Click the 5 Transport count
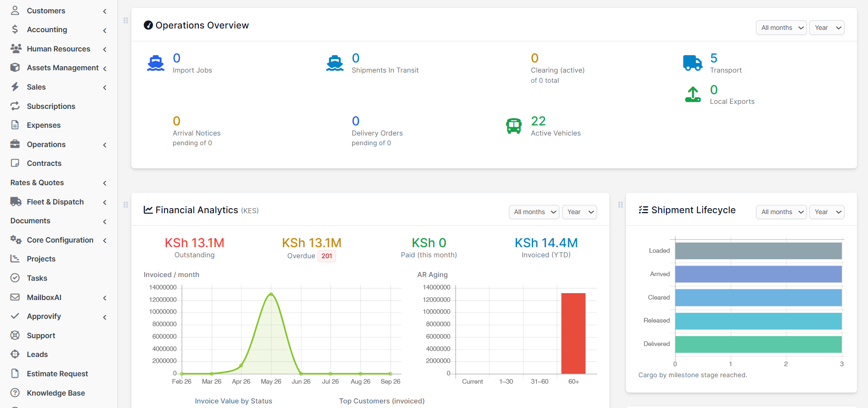 coord(714,58)
